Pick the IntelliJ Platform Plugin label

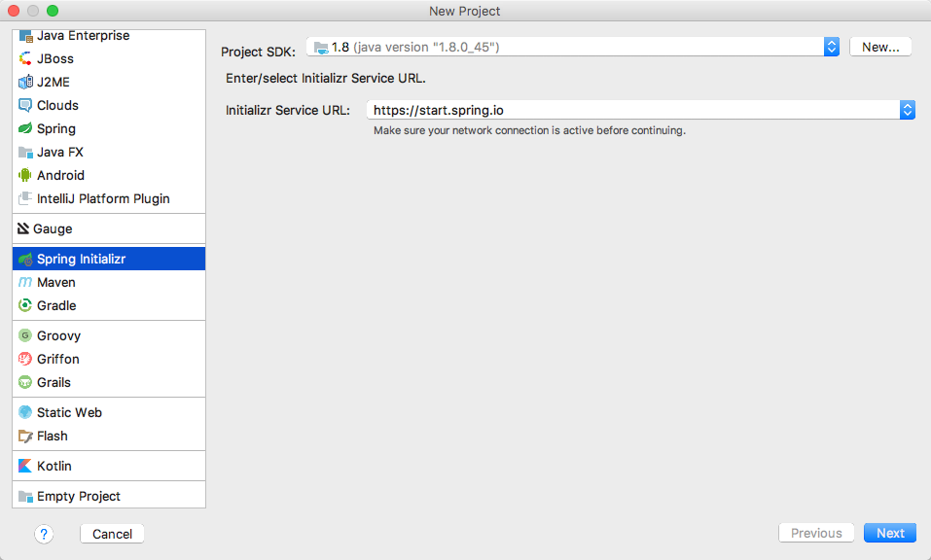coord(103,198)
